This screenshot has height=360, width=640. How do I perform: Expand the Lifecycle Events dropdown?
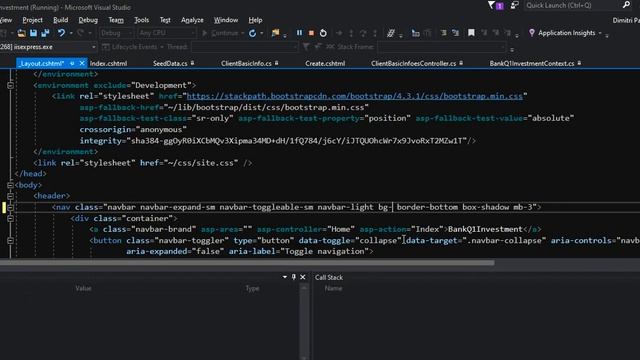(162, 47)
